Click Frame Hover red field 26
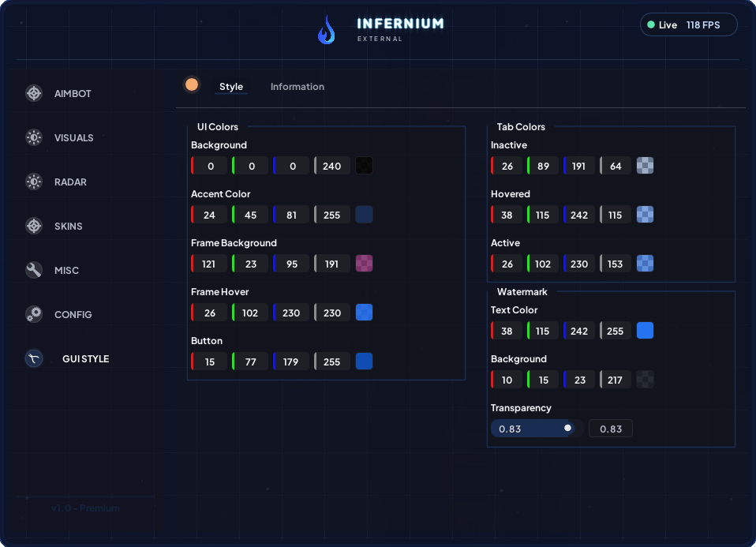 tap(209, 313)
